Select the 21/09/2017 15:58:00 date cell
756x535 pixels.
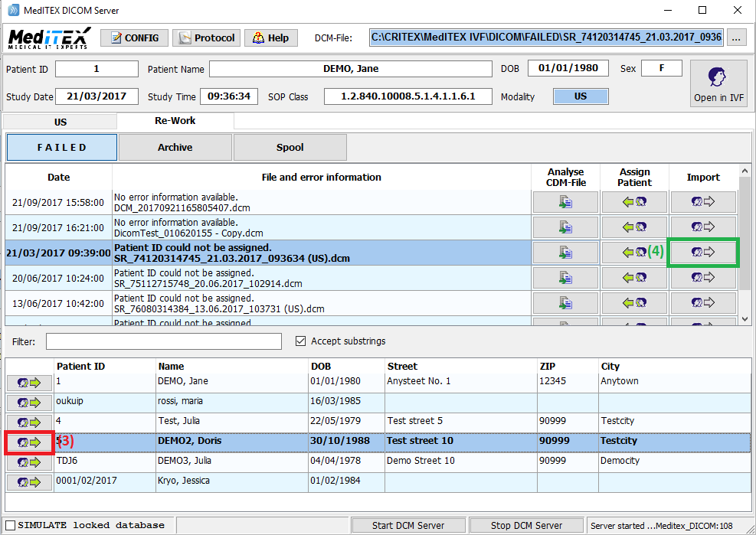click(x=58, y=202)
